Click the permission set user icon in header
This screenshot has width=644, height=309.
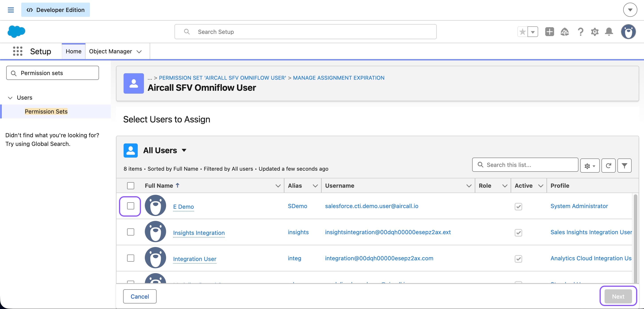coord(134,83)
